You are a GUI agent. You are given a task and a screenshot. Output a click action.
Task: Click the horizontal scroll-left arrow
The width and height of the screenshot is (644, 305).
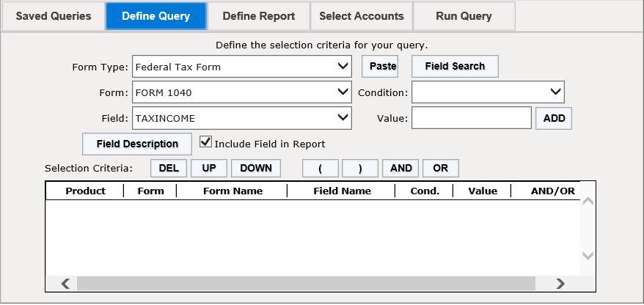(65, 284)
